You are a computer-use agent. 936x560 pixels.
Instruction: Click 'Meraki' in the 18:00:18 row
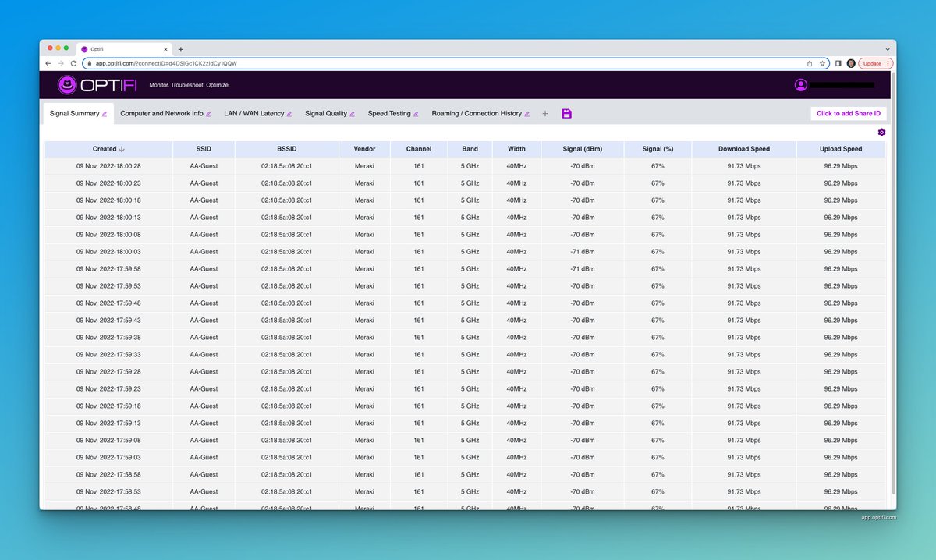[364, 200]
